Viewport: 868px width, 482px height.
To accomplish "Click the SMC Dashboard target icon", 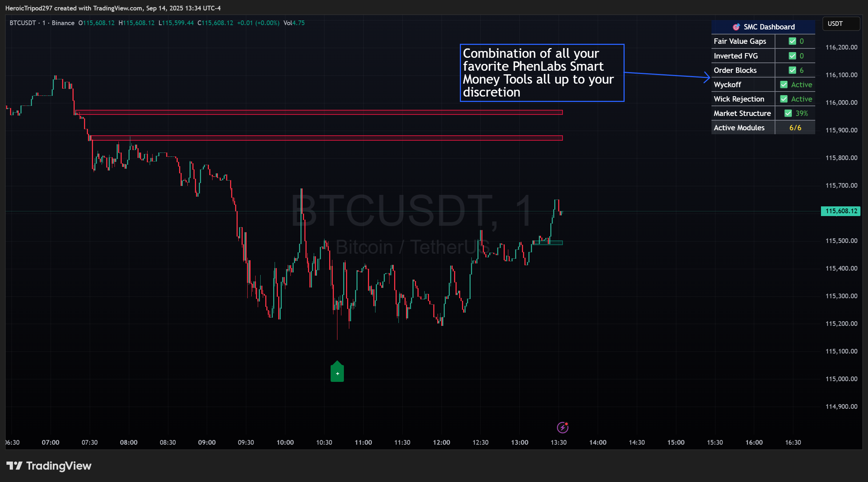I will point(736,27).
